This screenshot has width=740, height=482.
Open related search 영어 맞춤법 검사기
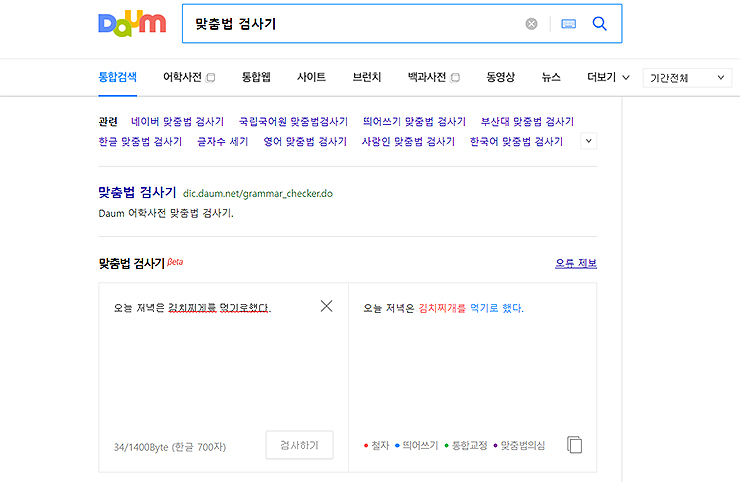coord(305,142)
